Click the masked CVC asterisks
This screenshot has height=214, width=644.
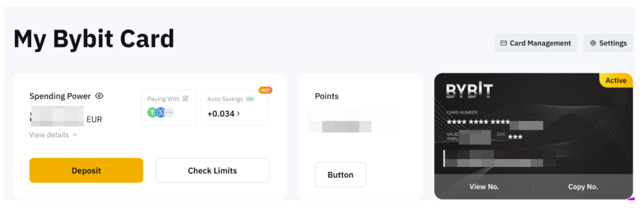[515, 137]
